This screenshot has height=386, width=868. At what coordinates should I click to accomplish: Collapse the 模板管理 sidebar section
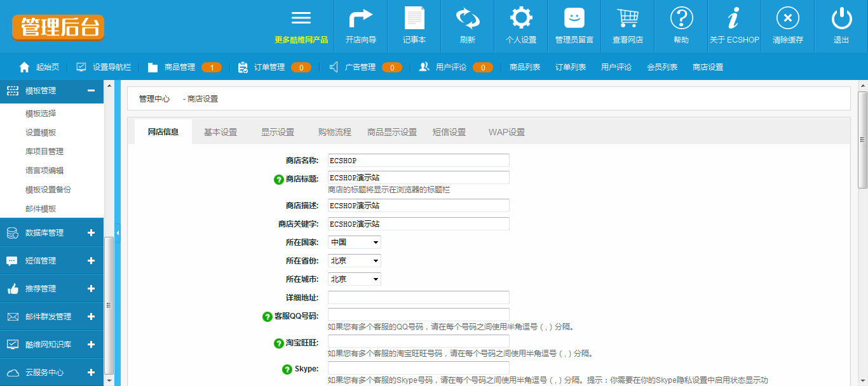click(x=91, y=91)
